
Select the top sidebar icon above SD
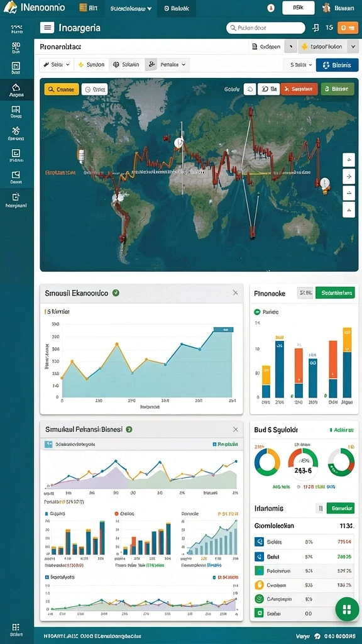pos(16,28)
